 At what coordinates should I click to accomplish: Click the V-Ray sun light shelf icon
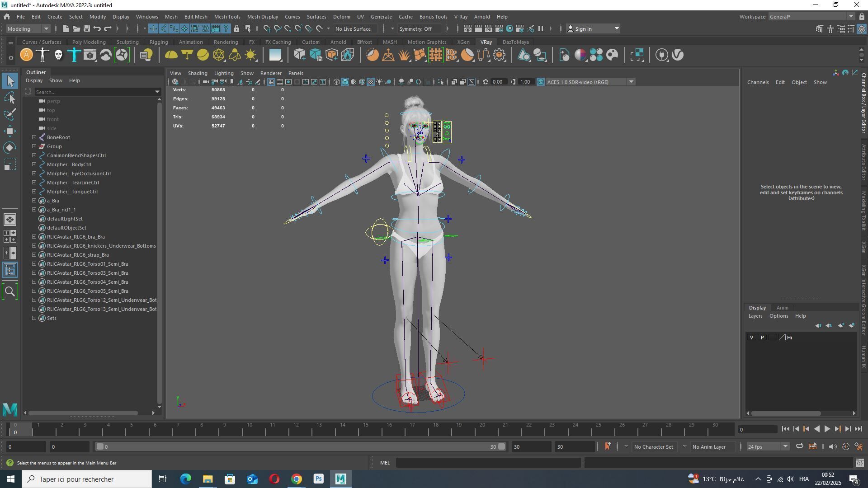coord(250,55)
